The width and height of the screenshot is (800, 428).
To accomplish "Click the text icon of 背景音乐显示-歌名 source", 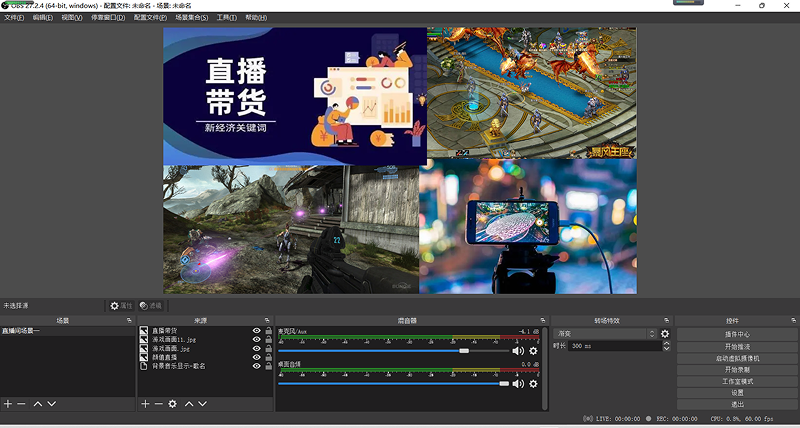I will [144, 366].
